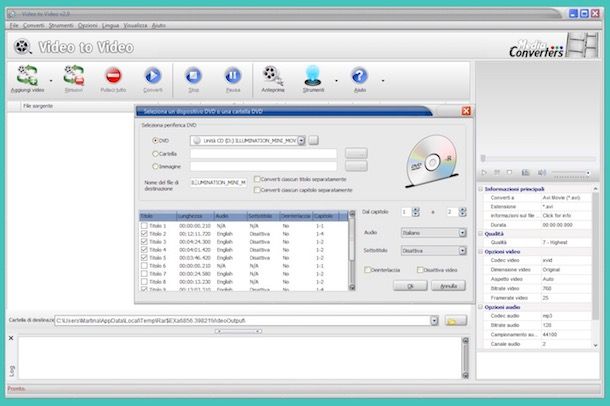Screen dimensions: 610x406
Task: Uncheck the Titolo 3 checkbox
Action: point(144,242)
